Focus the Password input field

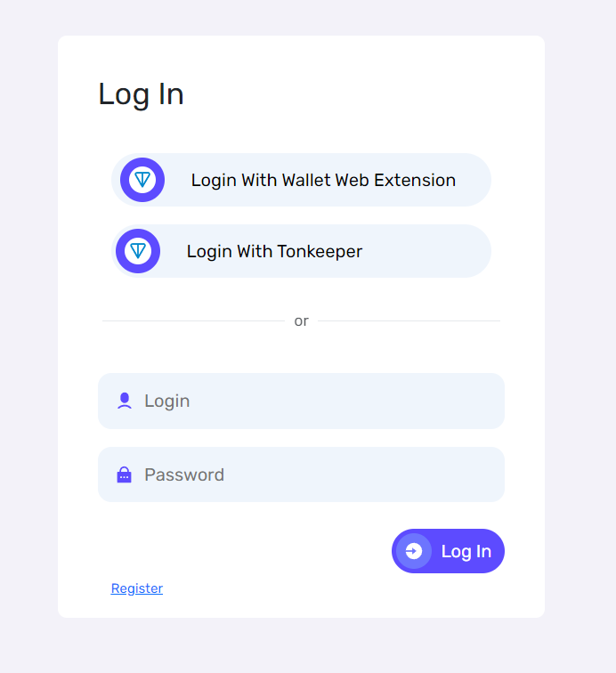tap(302, 474)
